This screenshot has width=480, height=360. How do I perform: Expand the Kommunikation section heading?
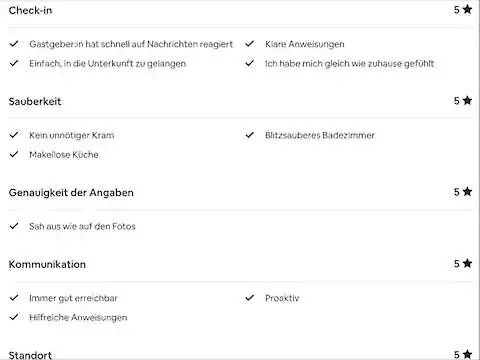click(47, 264)
